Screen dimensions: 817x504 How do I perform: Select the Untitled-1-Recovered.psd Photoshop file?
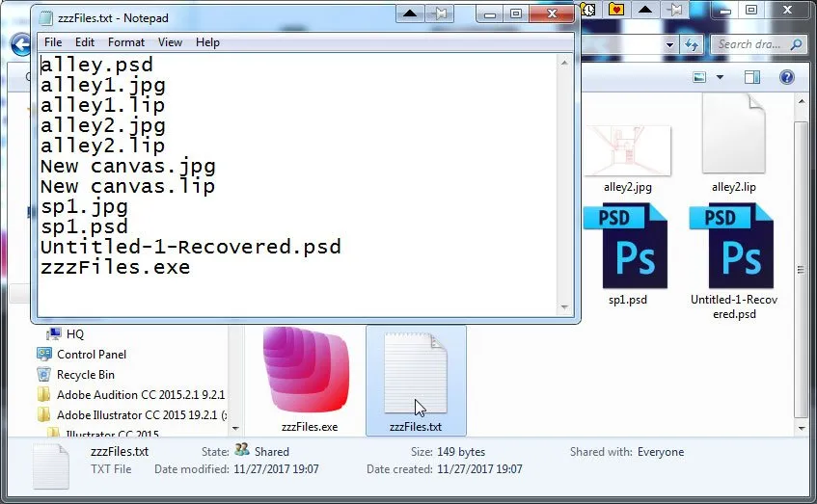tap(731, 246)
